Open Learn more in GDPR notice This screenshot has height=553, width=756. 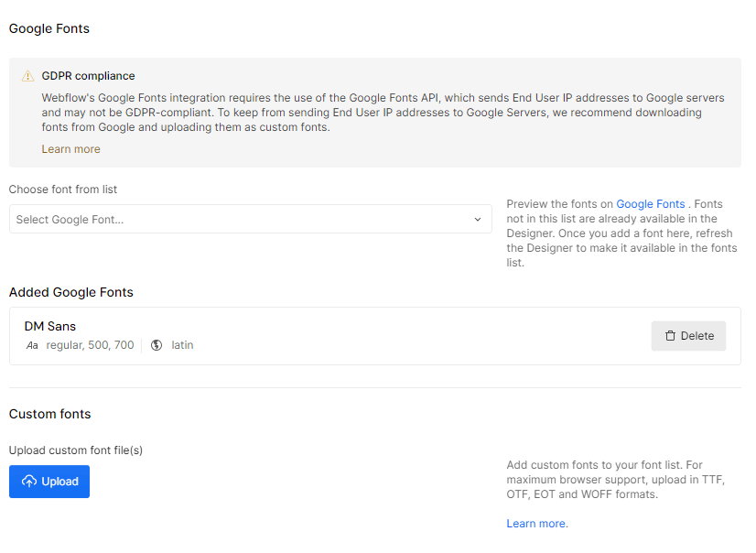[x=70, y=149]
